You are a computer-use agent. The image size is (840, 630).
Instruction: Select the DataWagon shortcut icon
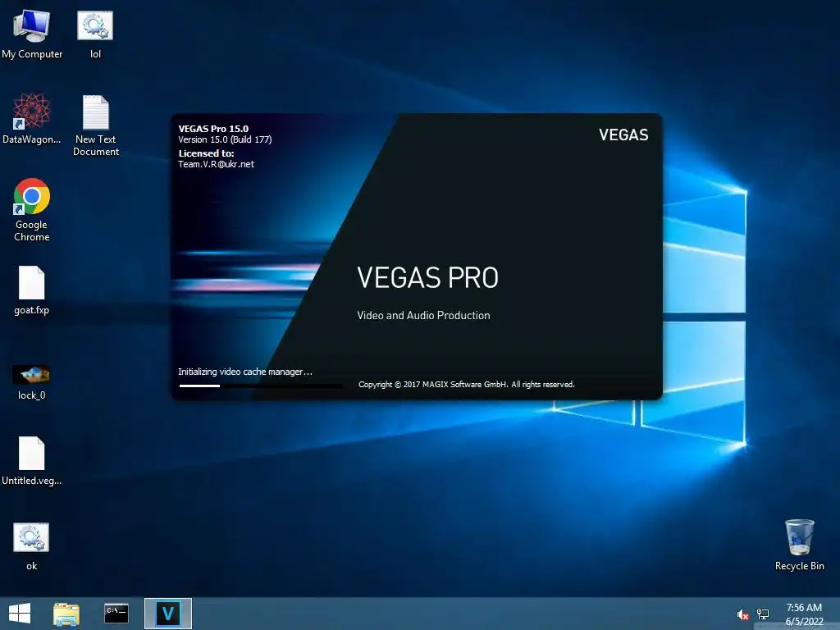tap(32, 118)
